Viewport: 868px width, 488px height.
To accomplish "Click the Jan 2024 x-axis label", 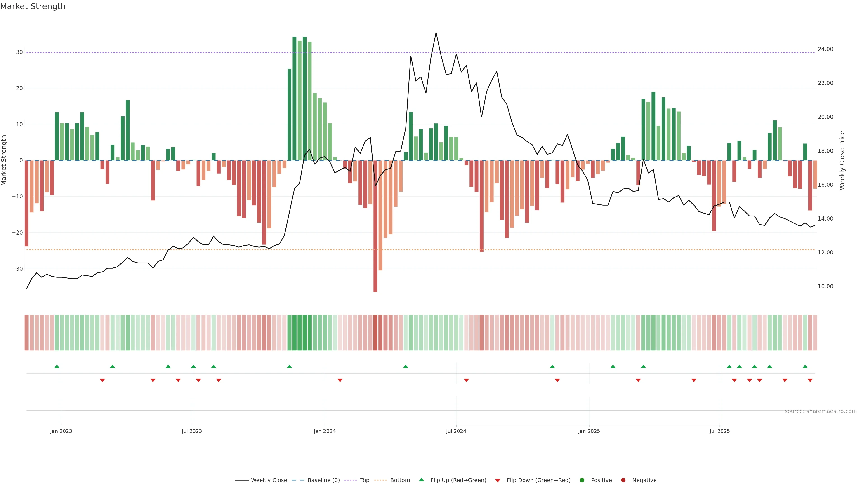I will pos(325,431).
